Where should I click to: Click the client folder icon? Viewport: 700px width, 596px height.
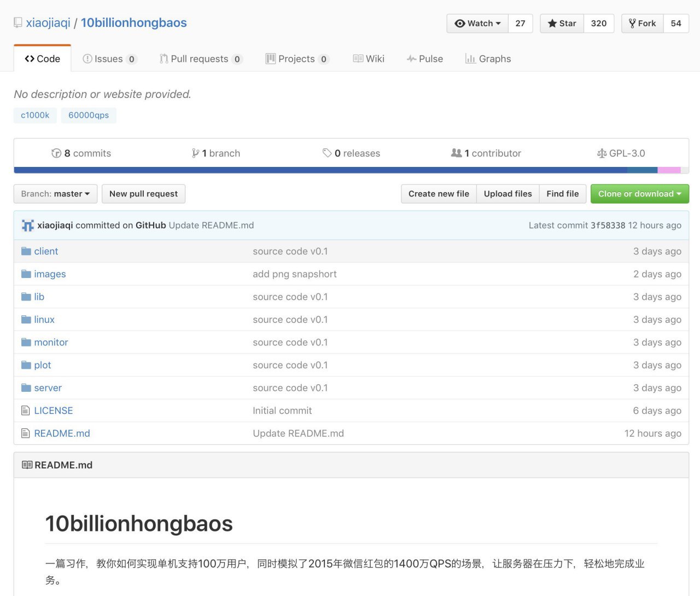coord(26,251)
